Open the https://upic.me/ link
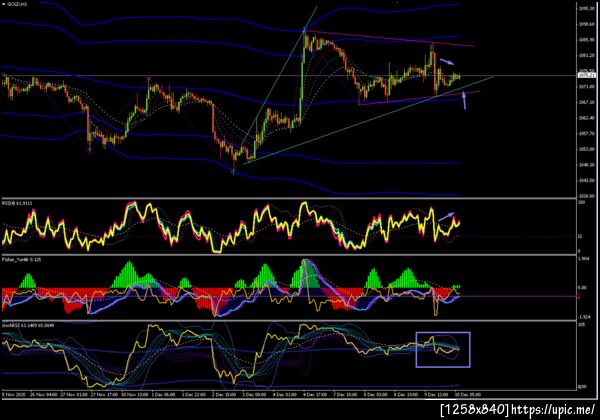Viewport: 600px width, 420px height. 553,410
